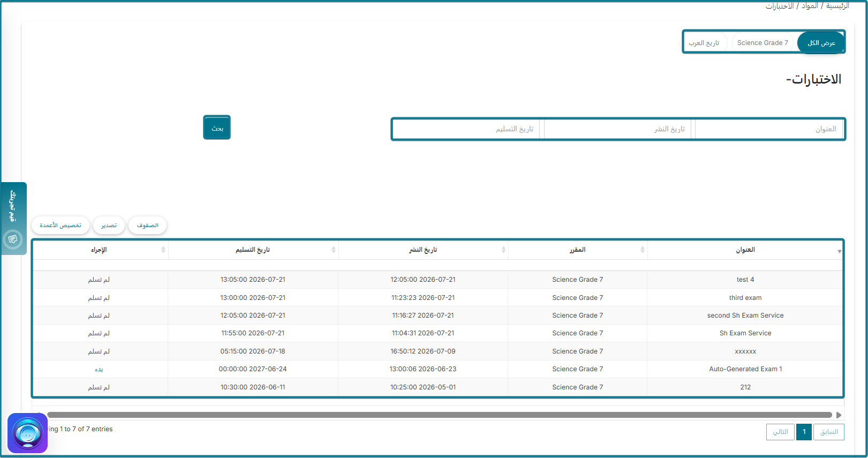
Task: Open الرئيسية breadcrumb link
Action: pos(837,6)
